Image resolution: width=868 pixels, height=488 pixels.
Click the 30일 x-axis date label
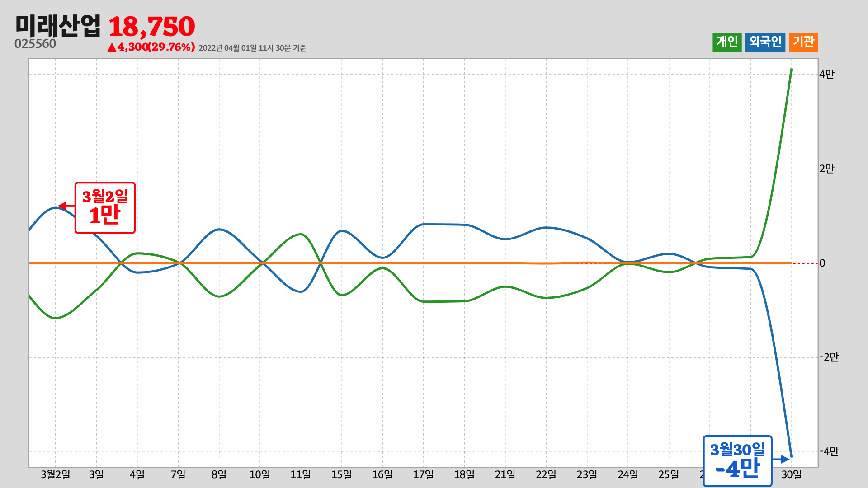(792, 474)
